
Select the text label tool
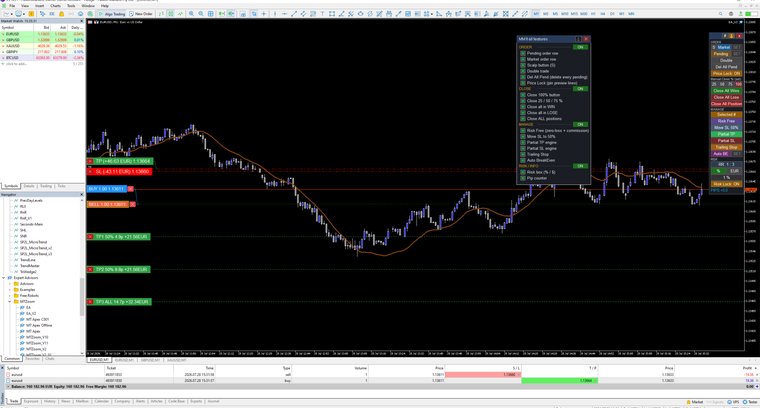(x=322, y=14)
